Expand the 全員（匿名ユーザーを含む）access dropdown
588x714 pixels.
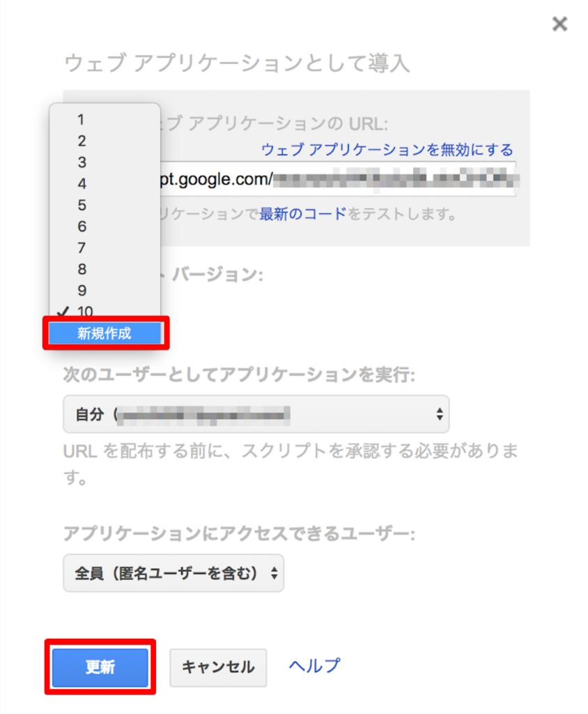pos(173,573)
